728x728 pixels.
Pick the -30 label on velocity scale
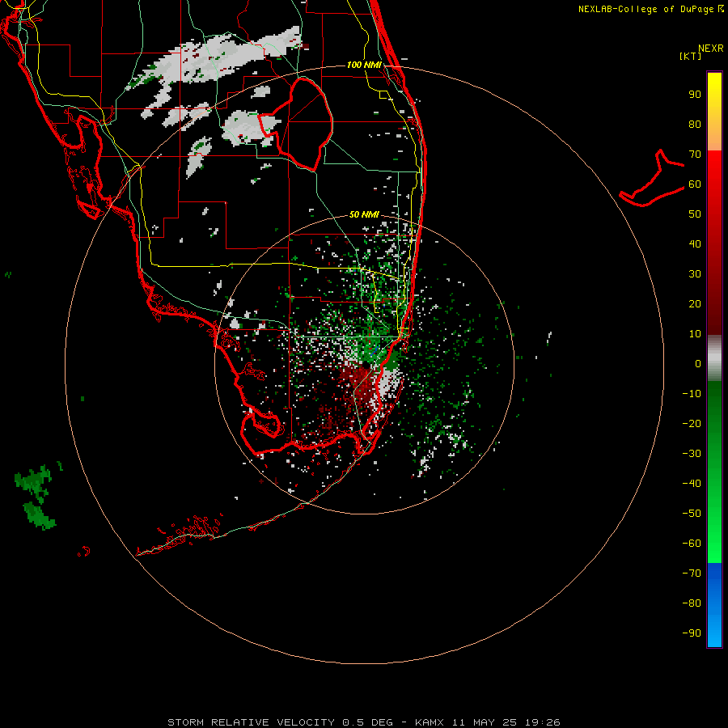692,454
